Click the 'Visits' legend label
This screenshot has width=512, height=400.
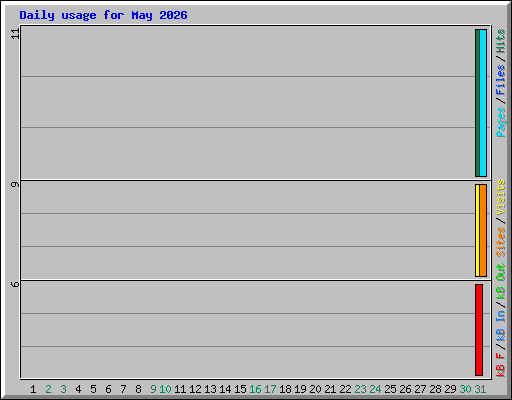(501, 197)
